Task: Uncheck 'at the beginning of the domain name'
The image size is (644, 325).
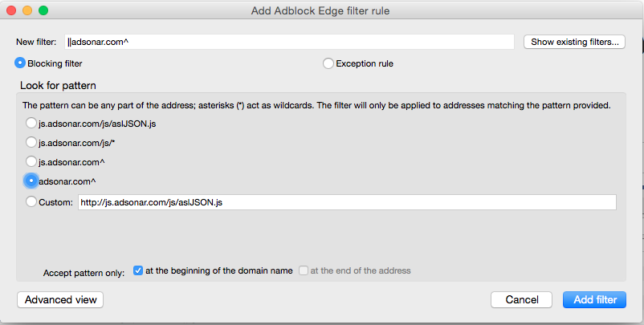Action: tap(138, 270)
